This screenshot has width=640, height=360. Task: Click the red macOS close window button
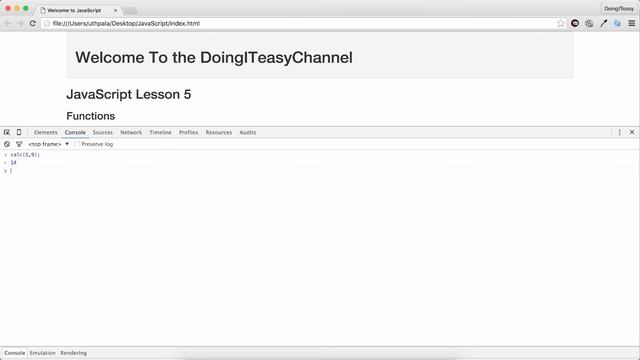point(8,8)
